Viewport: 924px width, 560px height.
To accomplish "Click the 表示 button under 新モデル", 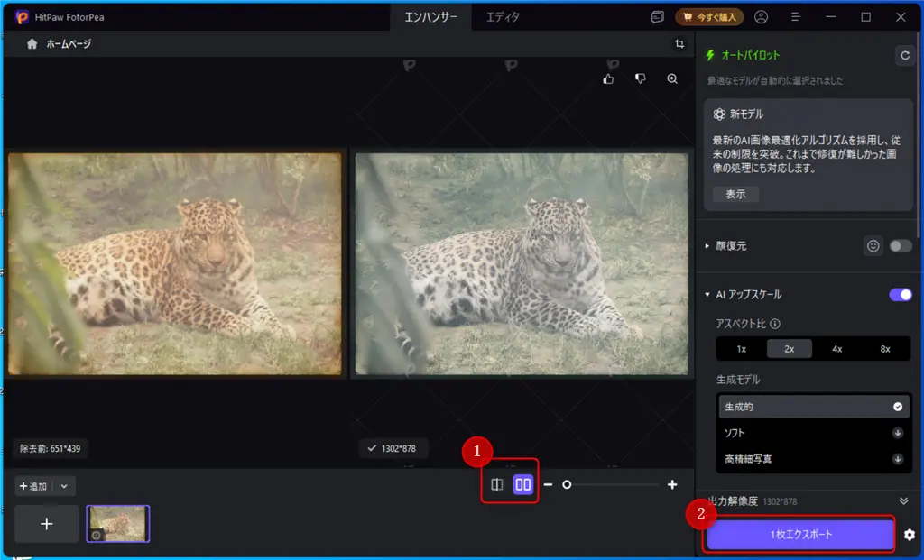I will coord(734,194).
